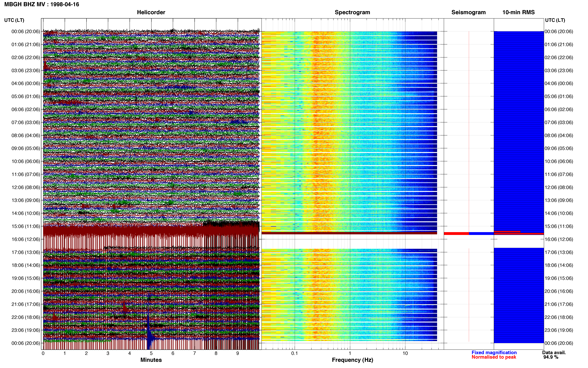
Task: Click the '5' tick on Minutes axis
Action: click(151, 353)
